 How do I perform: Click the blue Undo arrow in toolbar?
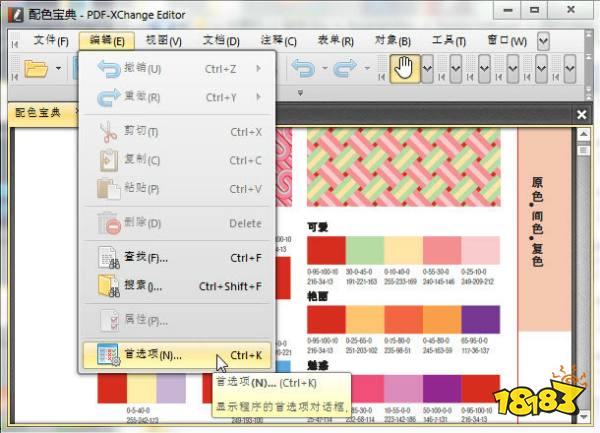point(303,69)
